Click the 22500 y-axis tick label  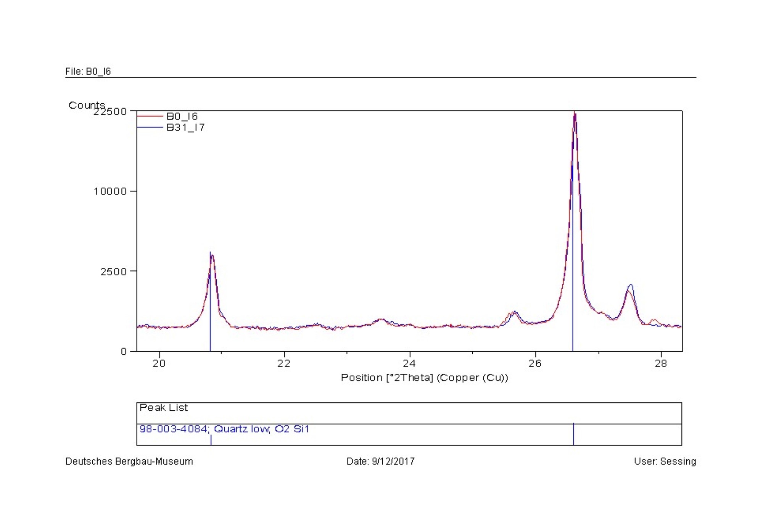110,111
